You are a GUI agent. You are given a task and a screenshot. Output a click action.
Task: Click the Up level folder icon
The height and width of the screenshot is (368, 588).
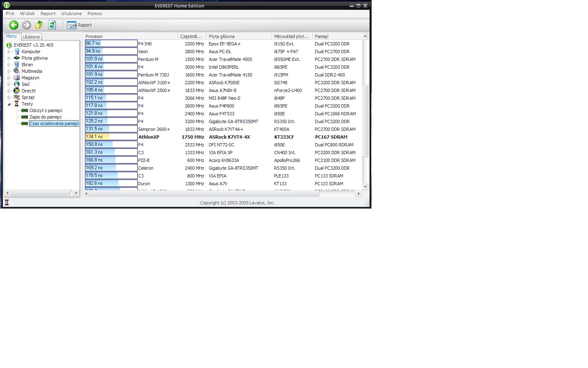click(x=39, y=25)
